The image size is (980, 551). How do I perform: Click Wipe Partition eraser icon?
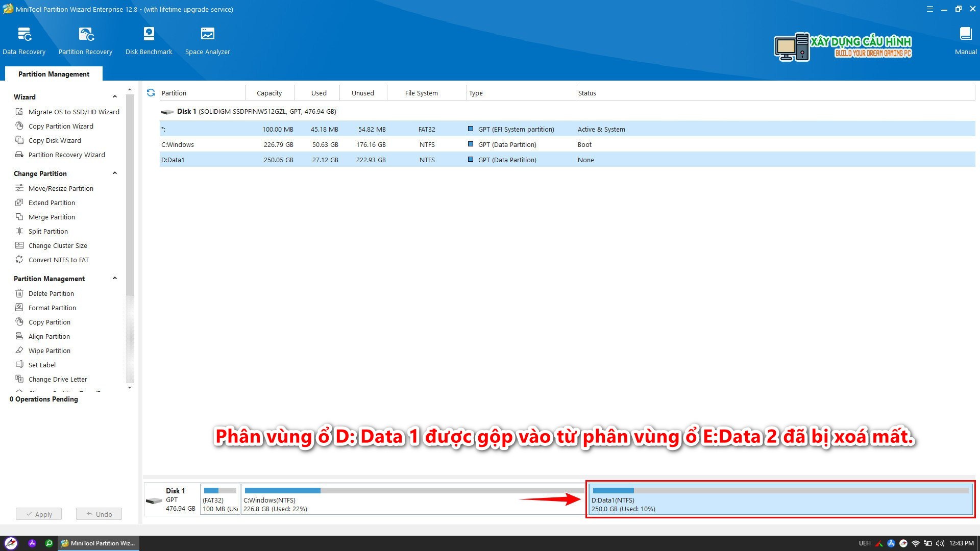[19, 350]
